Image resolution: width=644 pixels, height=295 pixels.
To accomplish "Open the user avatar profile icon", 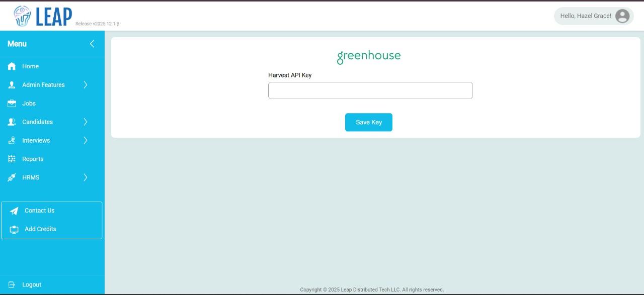I will point(622,16).
